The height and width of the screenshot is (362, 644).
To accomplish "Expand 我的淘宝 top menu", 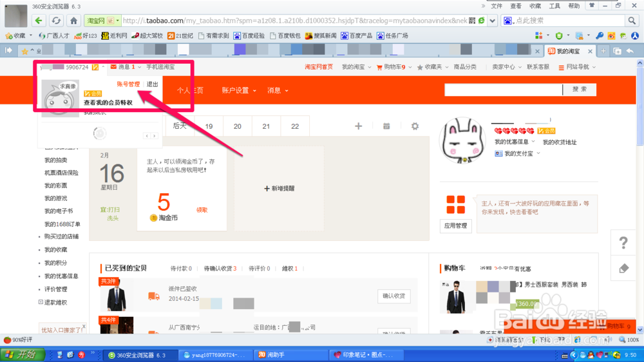I will pyautogui.click(x=356, y=67).
